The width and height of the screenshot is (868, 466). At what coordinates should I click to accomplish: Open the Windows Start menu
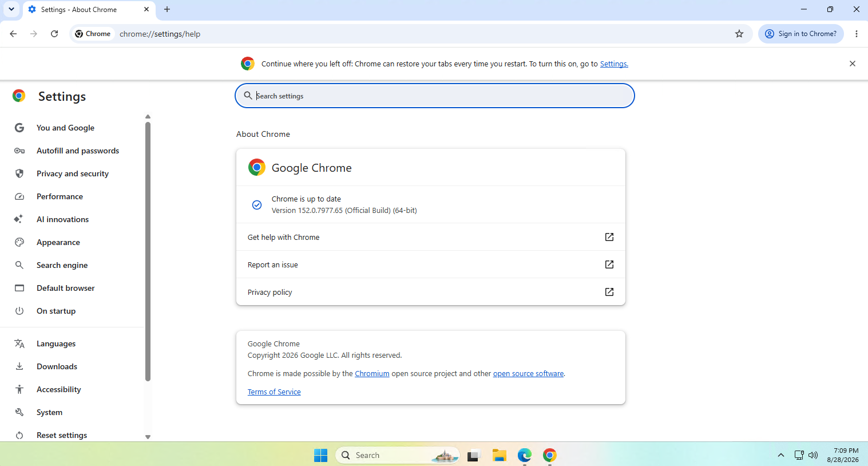pyautogui.click(x=321, y=455)
